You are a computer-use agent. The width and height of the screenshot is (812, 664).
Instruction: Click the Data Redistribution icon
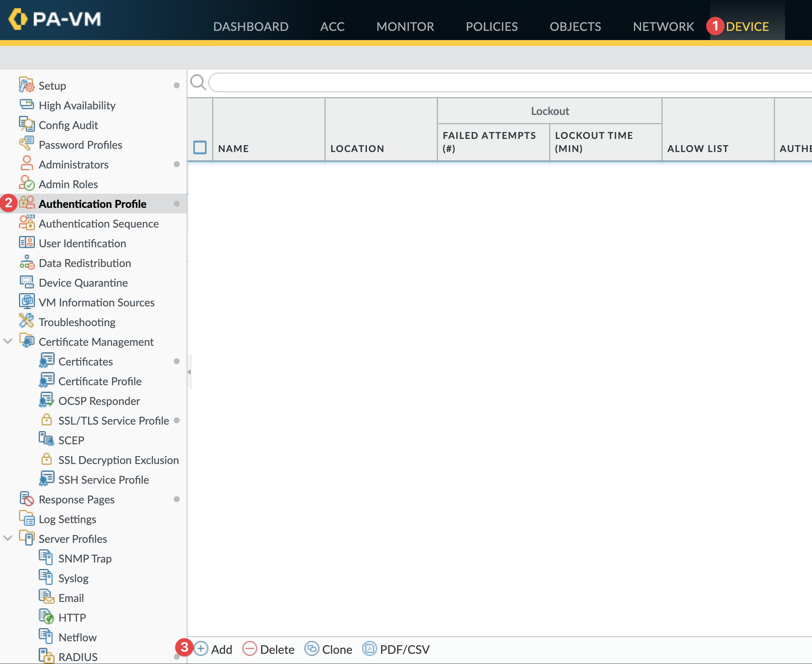tap(26, 263)
